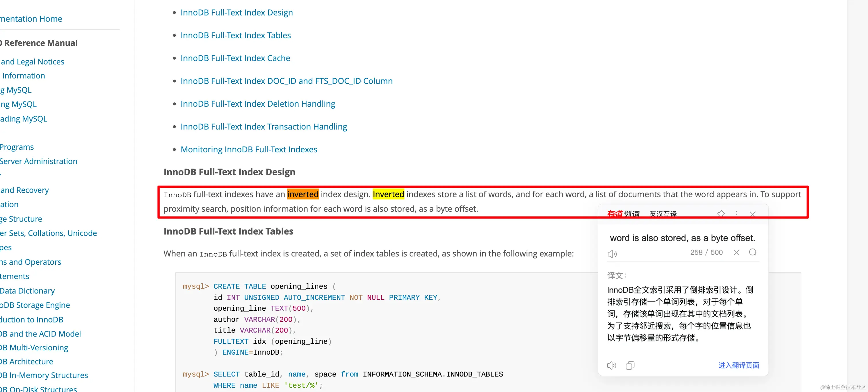Open Introduction to InnoDB sidebar entry
This screenshot has height=392, width=868.
pos(32,320)
